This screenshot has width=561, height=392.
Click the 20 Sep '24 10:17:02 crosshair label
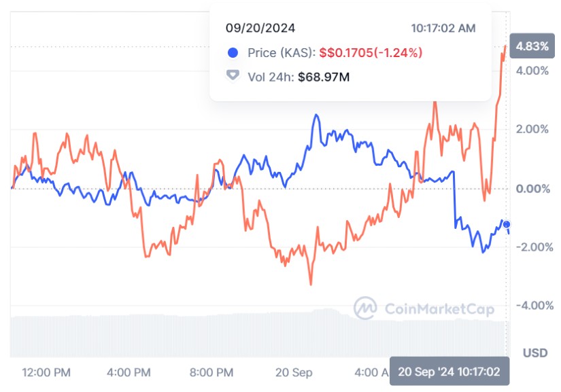tap(449, 372)
